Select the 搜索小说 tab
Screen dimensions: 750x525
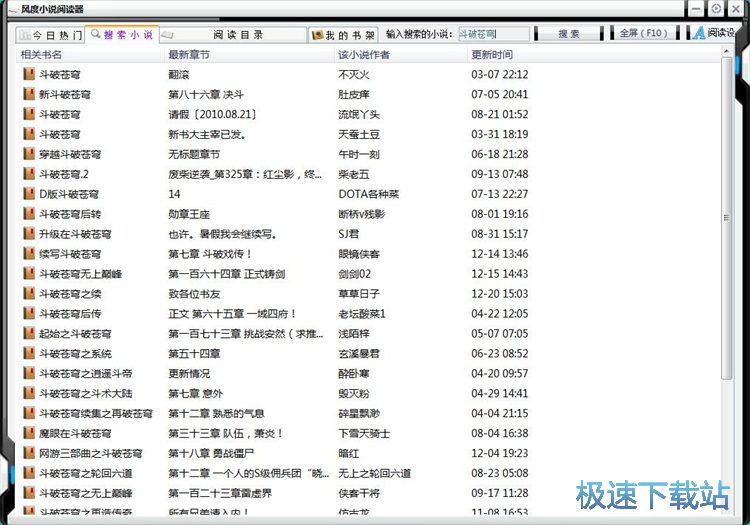click(122, 34)
